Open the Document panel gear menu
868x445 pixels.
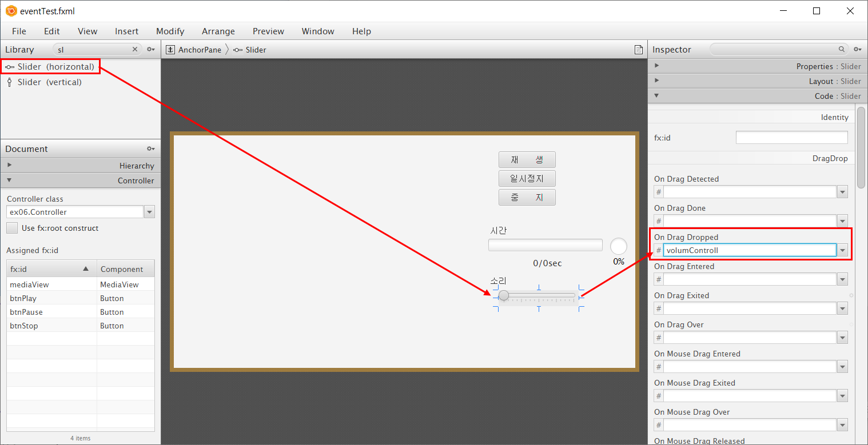pos(151,149)
